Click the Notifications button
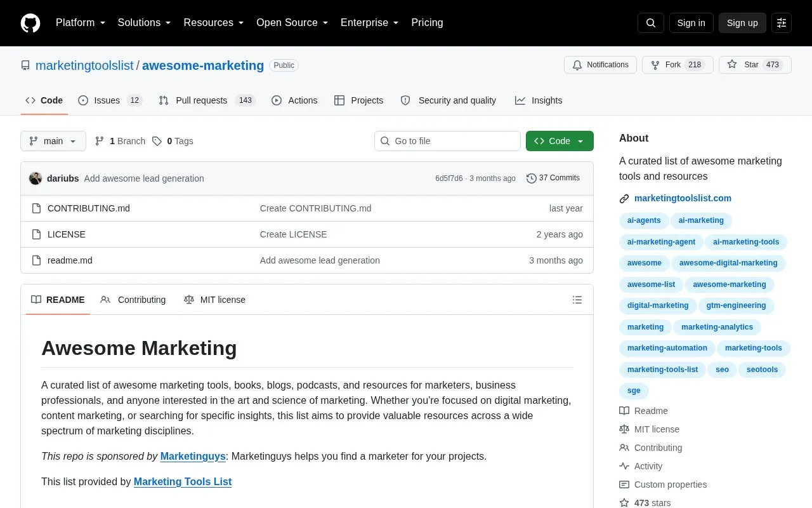The image size is (812, 508). (600, 65)
